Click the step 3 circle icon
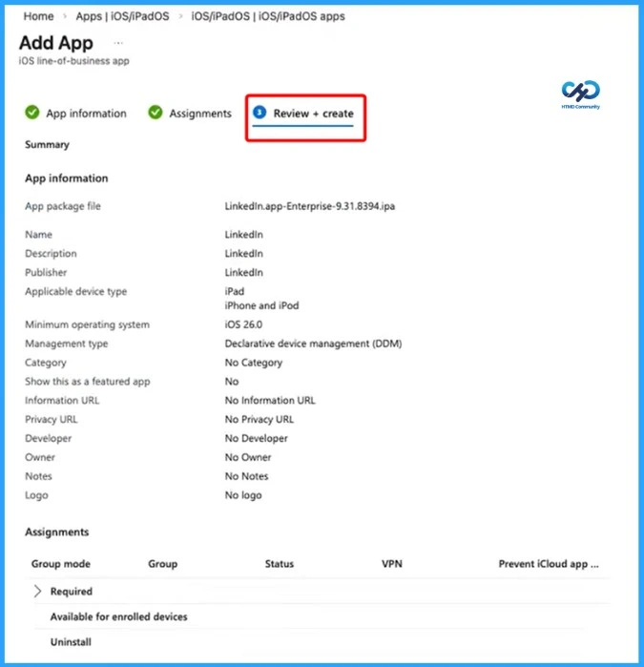Image resolution: width=644 pixels, height=667 pixels. point(260,113)
